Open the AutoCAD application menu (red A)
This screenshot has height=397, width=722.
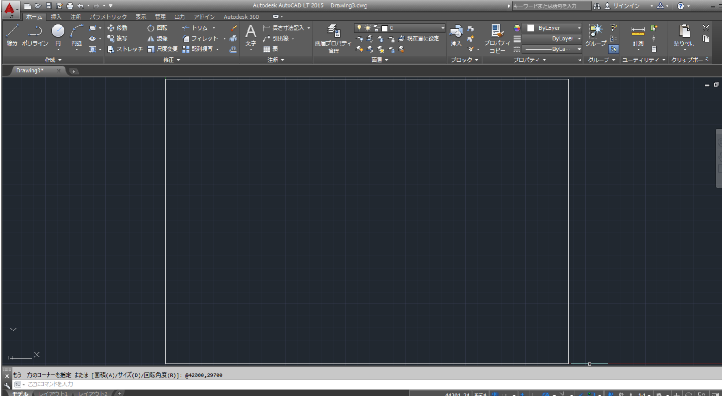pyautogui.click(x=10, y=9)
